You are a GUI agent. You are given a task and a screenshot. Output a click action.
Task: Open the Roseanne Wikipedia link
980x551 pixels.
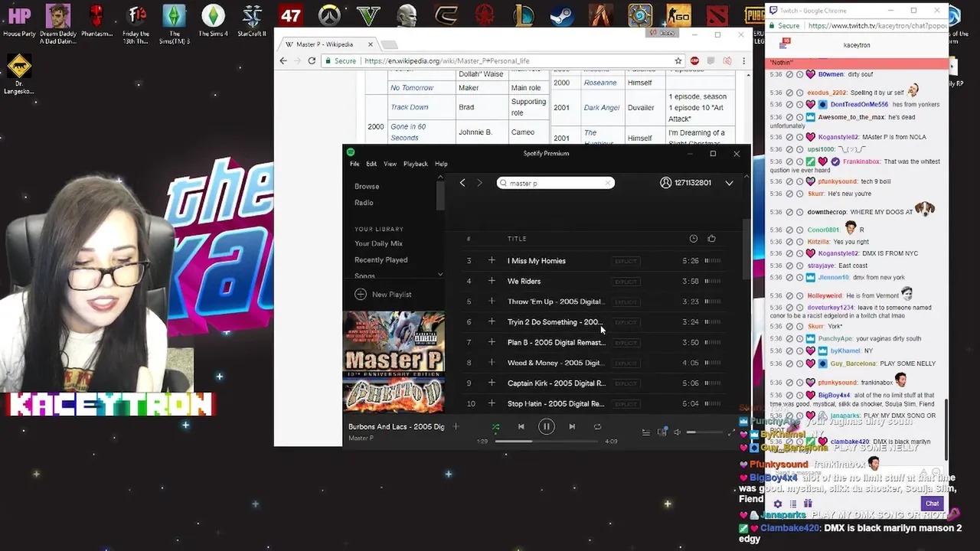(x=600, y=83)
